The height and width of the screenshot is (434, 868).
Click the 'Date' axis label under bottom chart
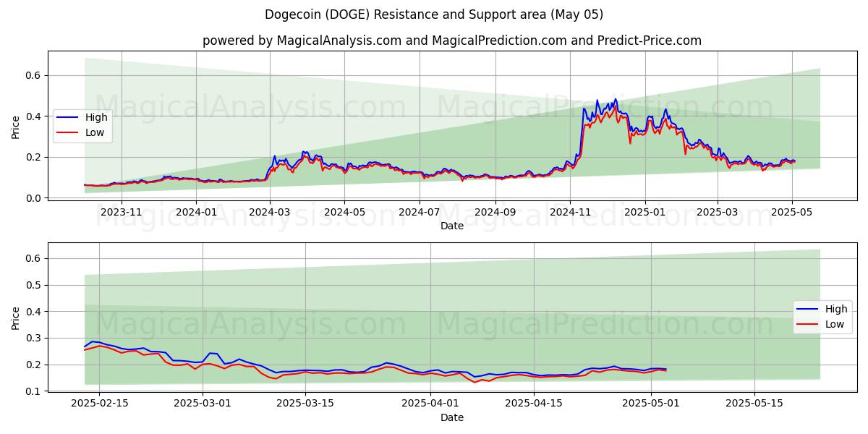pyautogui.click(x=452, y=417)
